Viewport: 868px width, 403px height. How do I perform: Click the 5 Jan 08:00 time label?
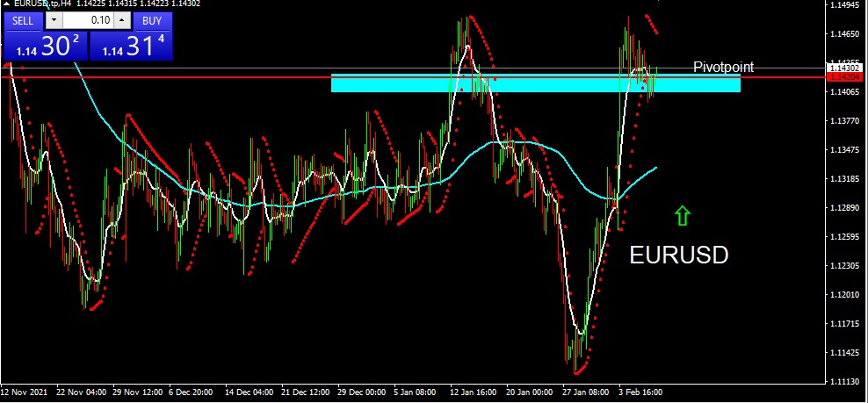(416, 392)
